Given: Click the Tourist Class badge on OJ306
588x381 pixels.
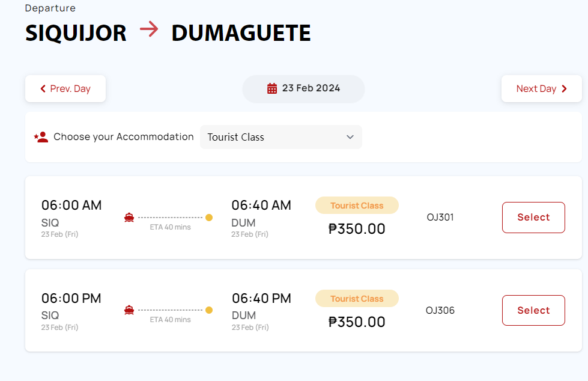Looking at the screenshot, I should click(357, 299).
